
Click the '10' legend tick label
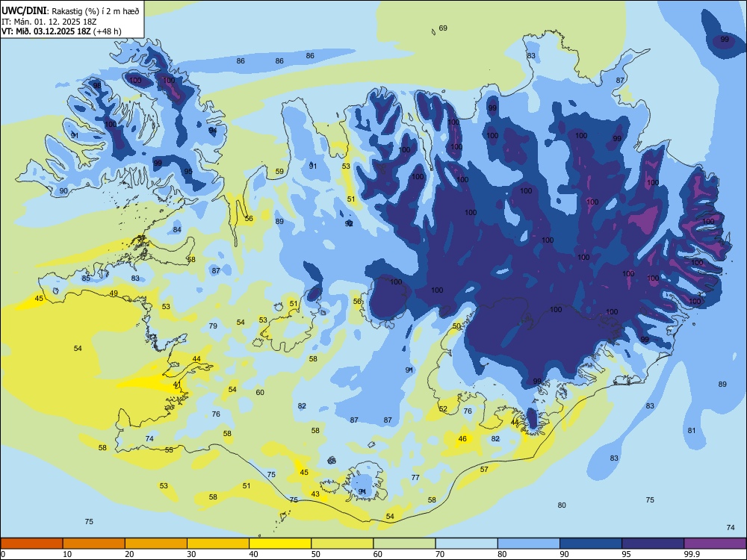point(68,554)
